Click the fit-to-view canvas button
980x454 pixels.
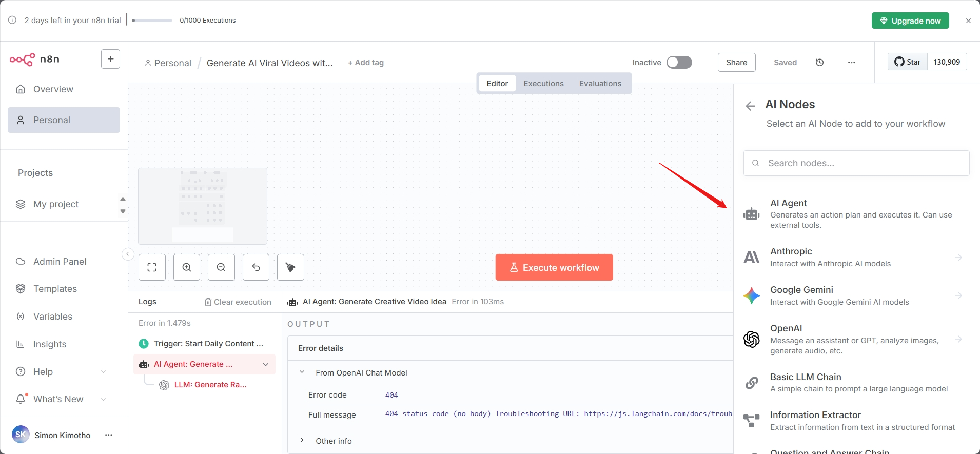152,267
